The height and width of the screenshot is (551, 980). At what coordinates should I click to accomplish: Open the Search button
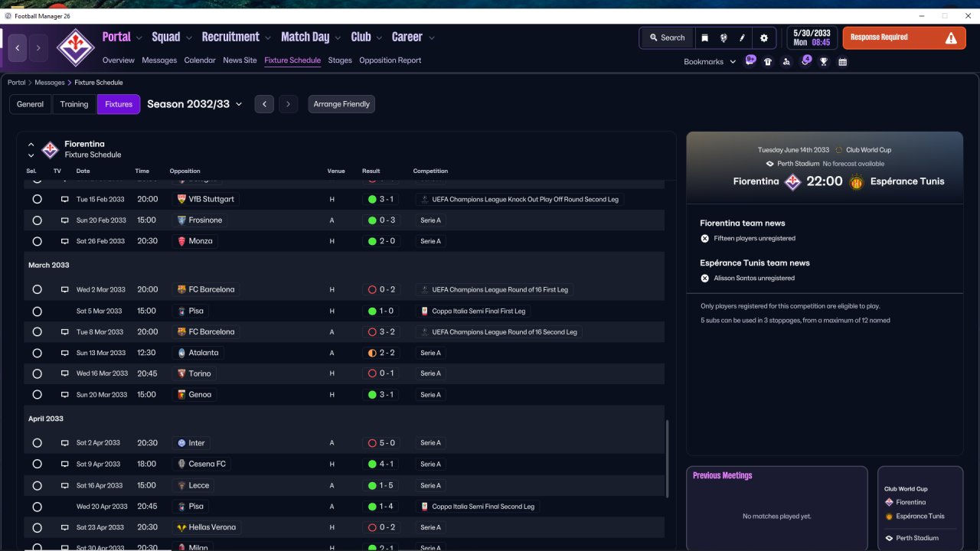click(667, 37)
